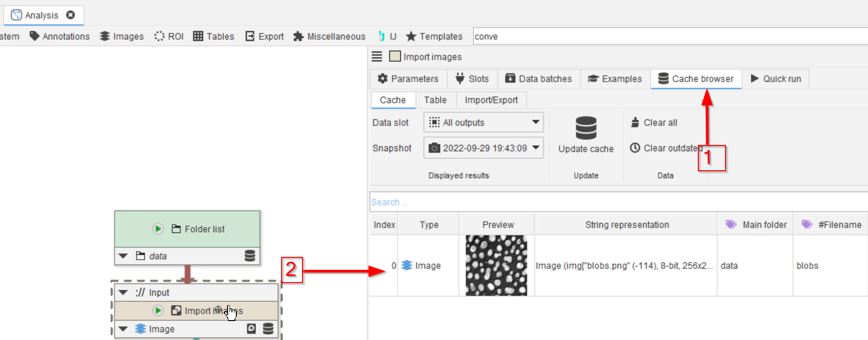
Task: Click the color box beside Import images title
Action: [395, 56]
